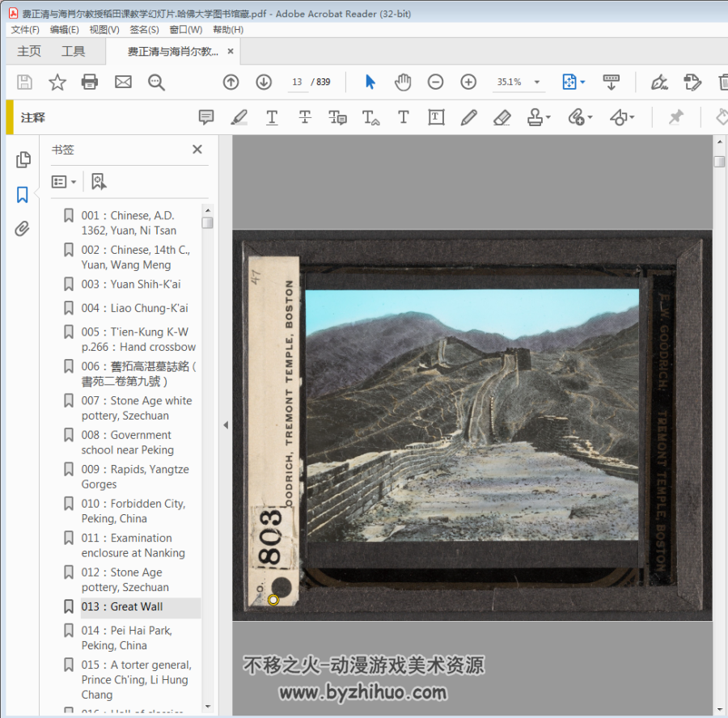
Task: Pick the Eraser tool
Action: click(x=502, y=117)
